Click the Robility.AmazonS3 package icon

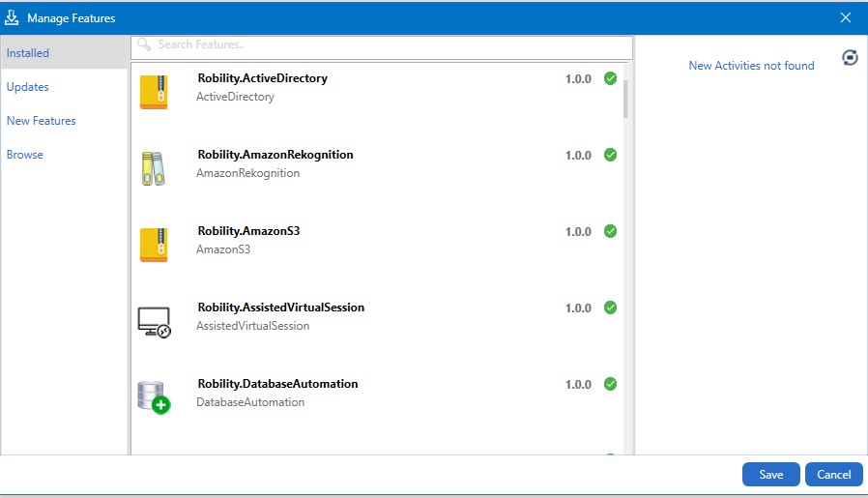154,245
